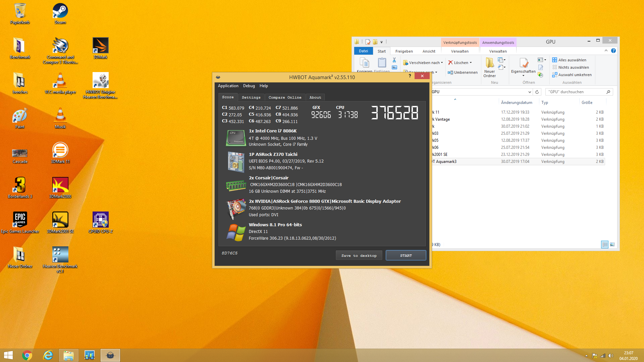
Task: Select HWBOT Unigine Heaven Benchmark shortcut
Action: [x=101, y=85]
